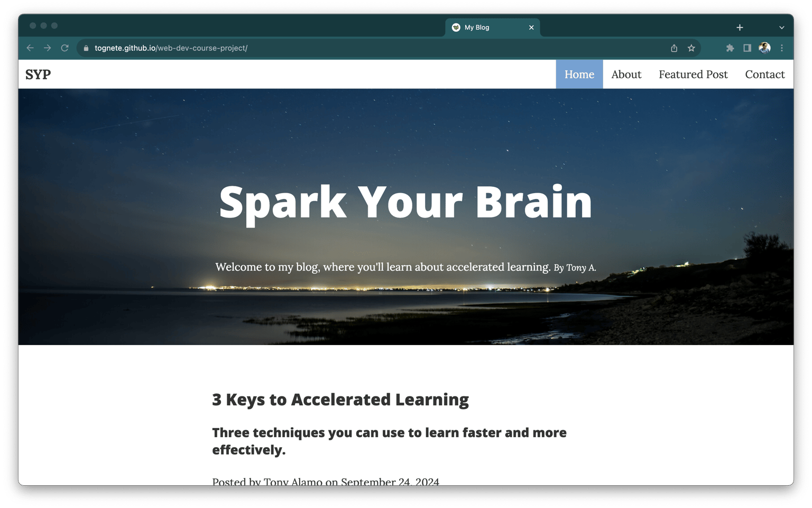The height and width of the screenshot is (508, 812).
Task: Click the 'Welcome to my blog' tagline
Action: 383,267
